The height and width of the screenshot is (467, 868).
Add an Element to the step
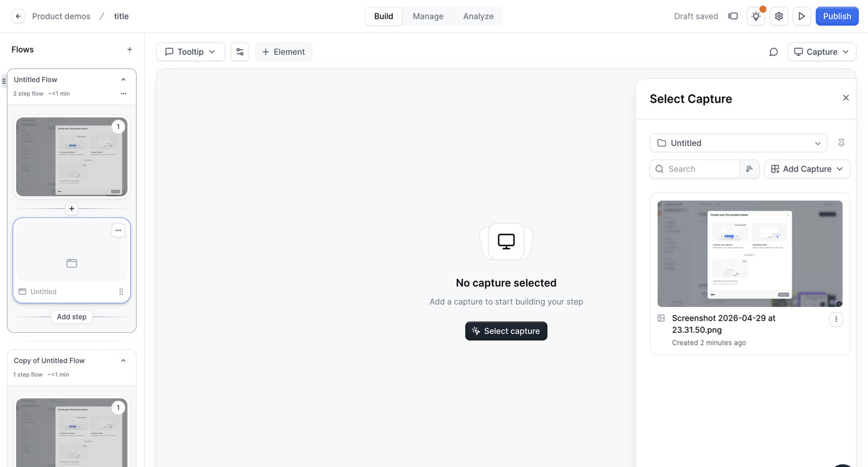tap(284, 52)
